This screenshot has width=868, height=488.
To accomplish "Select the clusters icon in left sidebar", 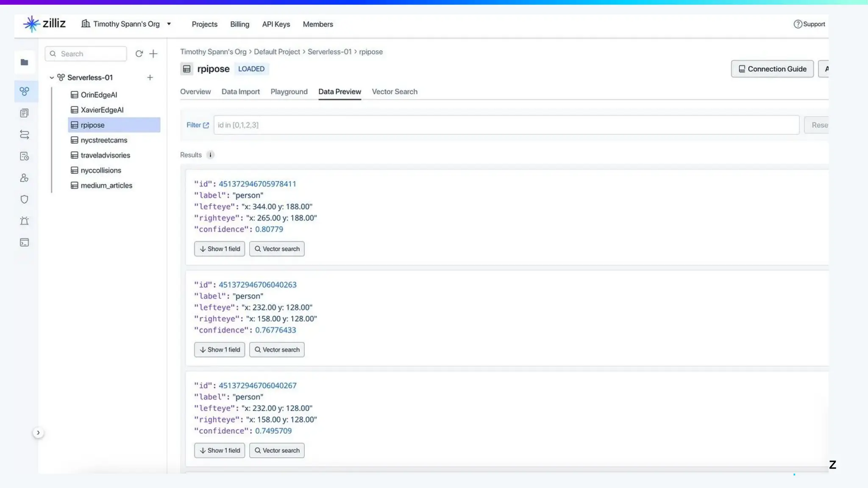I will [x=25, y=91].
